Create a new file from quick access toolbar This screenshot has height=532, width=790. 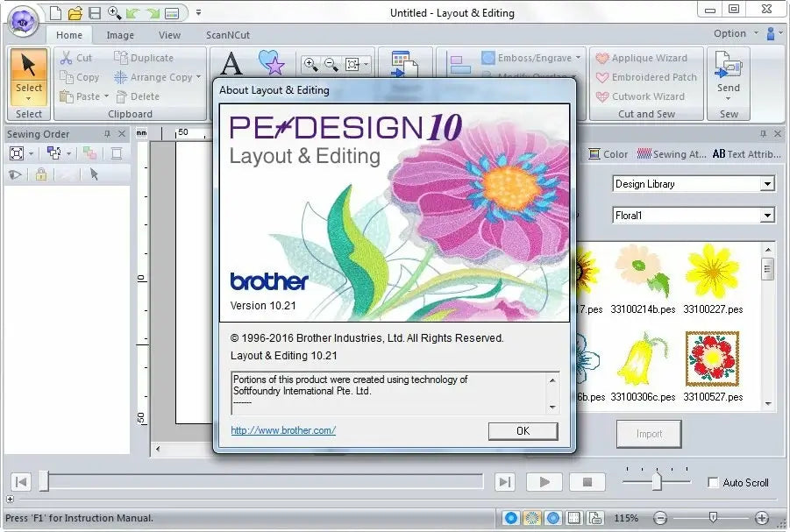(55, 13)
